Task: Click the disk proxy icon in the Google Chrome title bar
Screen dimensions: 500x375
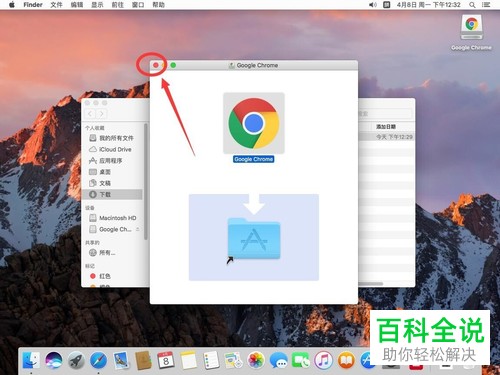Action: 231,65
